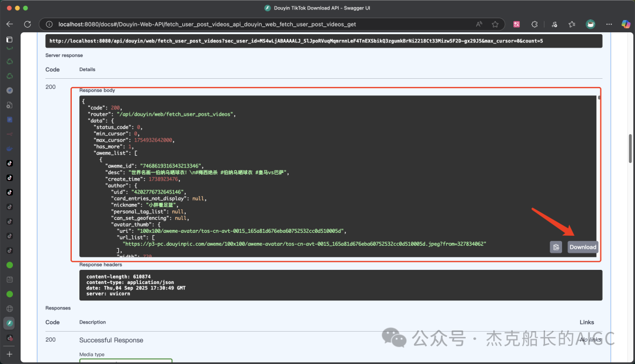
Task: Click the aweme_id value in JSON
Action: pos(170,166)
